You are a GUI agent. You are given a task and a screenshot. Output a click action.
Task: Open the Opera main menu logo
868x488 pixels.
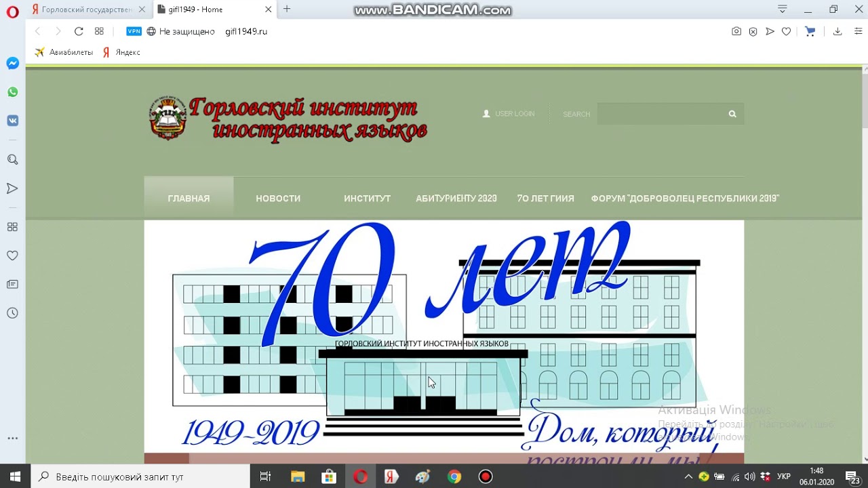tap(12, 13)
